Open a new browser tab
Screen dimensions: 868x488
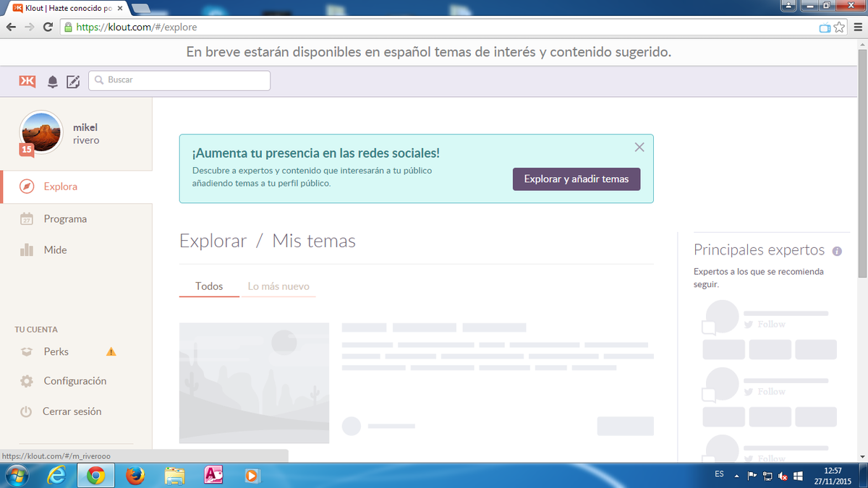pos(141,8)
